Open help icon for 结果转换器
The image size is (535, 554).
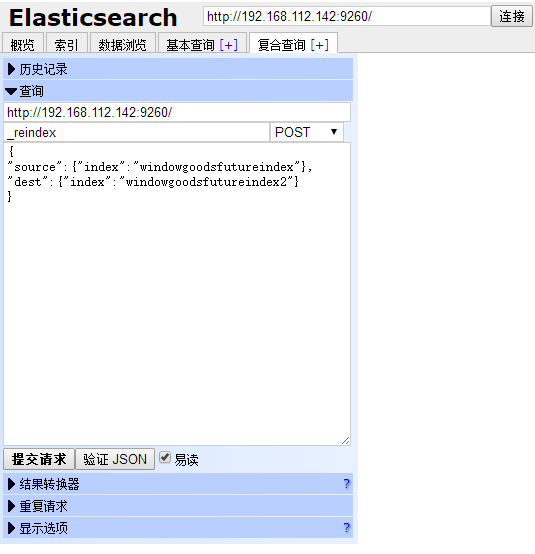pos(347,484)
